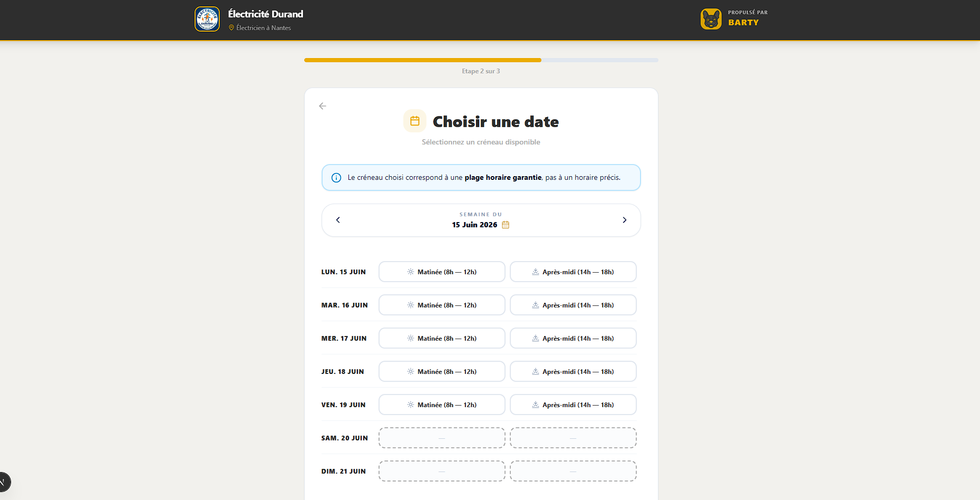Click the info icon in the blue notice
This screenshot has width=980, height=500.
[x=336, y=178]
